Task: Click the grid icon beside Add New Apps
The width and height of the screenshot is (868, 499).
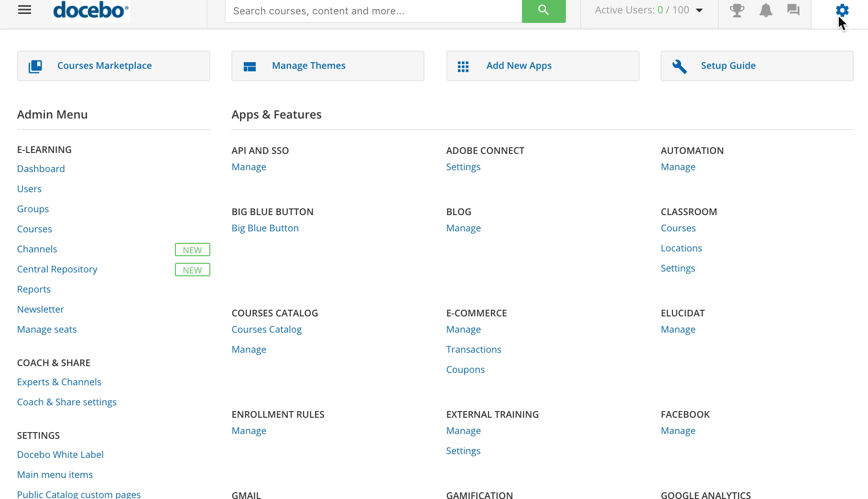Action: point(464,65)
